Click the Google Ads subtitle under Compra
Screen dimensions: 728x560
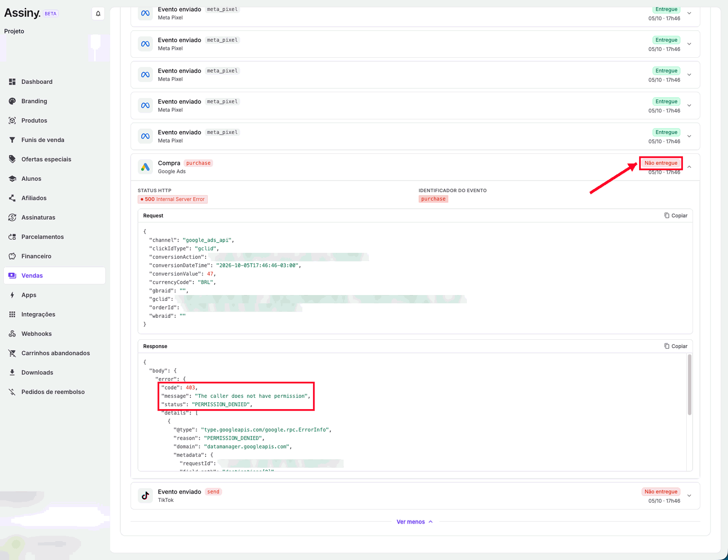[x=172, y=171]
